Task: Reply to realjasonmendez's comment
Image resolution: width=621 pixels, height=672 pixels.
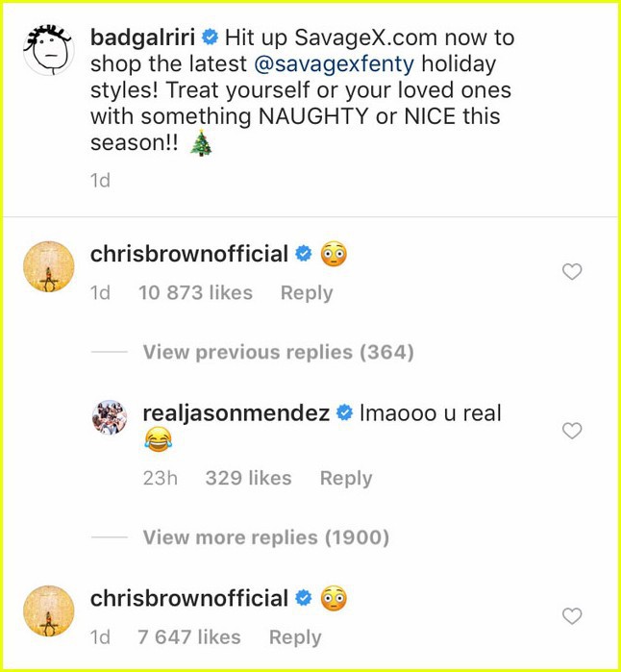Action: (346, 479)
